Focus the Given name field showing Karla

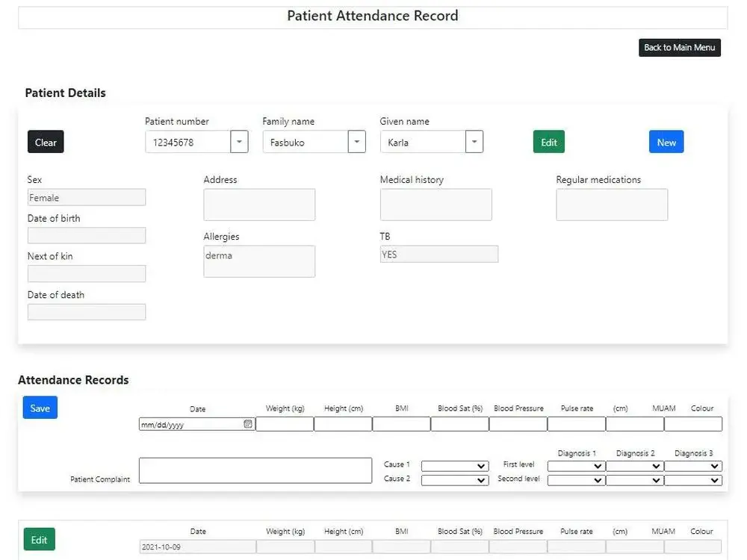point(423,142)
